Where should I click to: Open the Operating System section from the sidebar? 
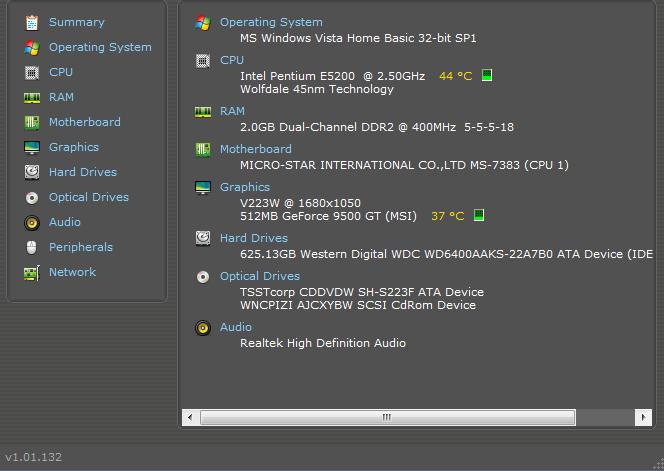click(x=100, y=47)
